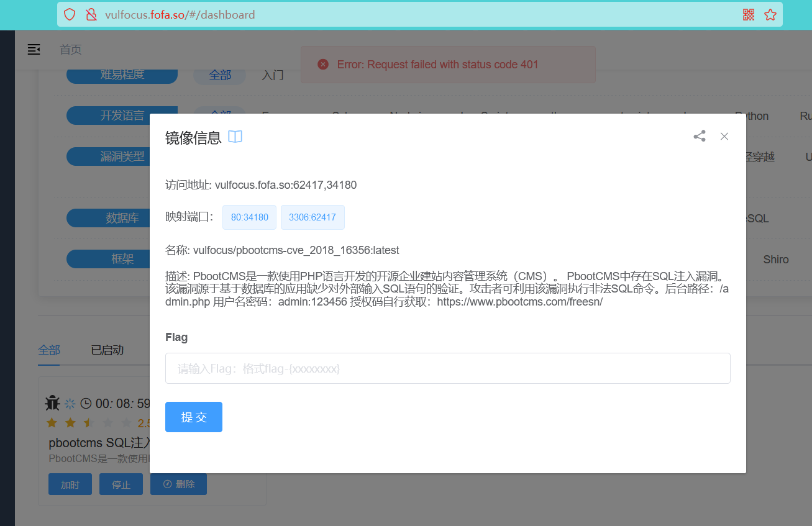The width and height of the screenshot is (812, 526).
Task: Select the 入门 difficulty option
Action: (272, 75)
